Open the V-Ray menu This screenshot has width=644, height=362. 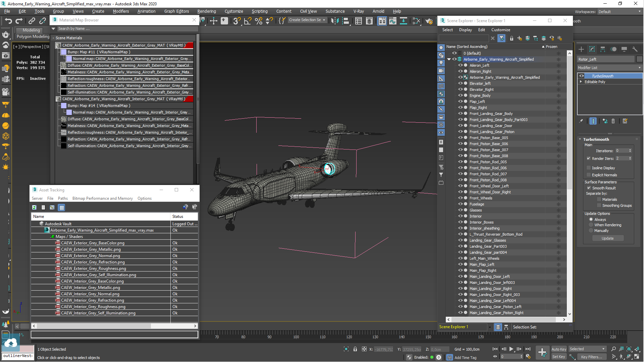point(359,11)
